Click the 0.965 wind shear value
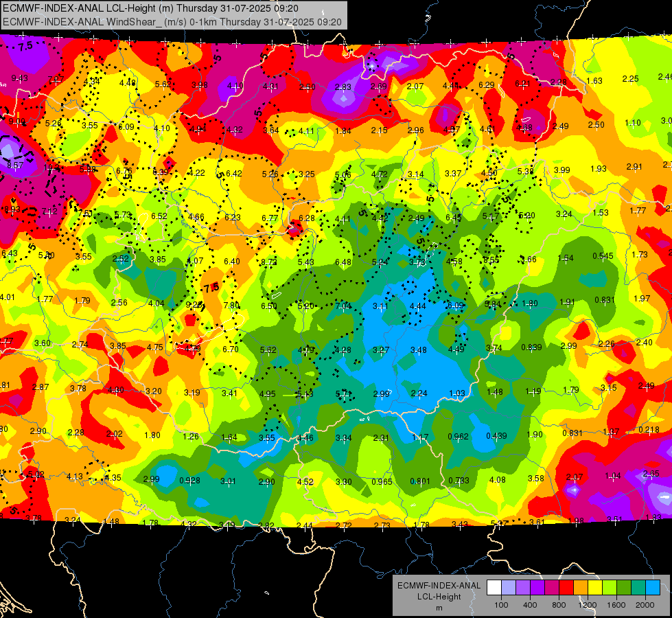 click(x=382, y=481)
